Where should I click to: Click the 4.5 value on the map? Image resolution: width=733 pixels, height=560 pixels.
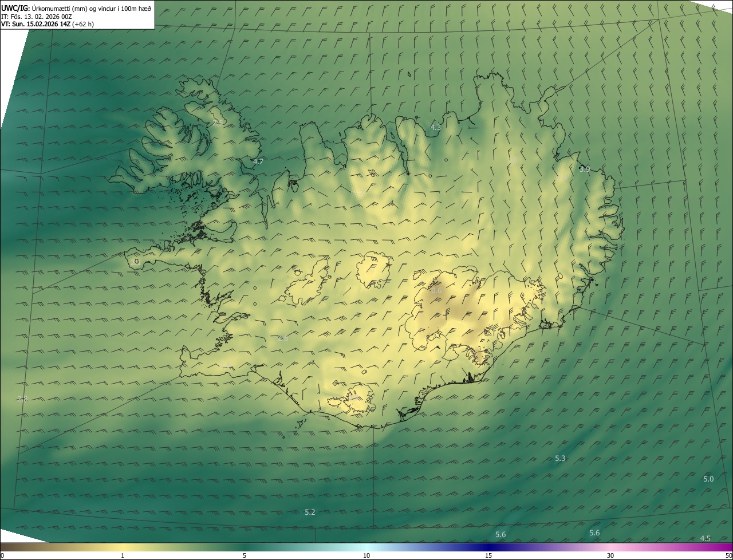click(x=706, y=538)
